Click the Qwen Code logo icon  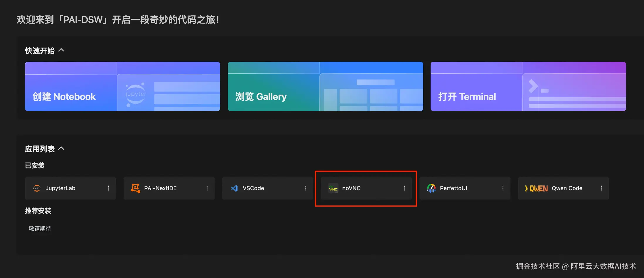click(x=536, y=188)
